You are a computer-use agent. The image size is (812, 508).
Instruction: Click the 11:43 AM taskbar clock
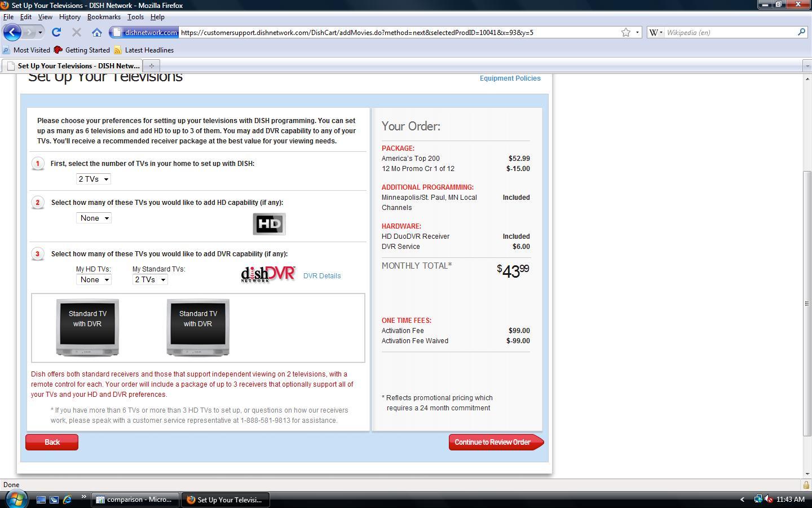(x=790, y=500)
